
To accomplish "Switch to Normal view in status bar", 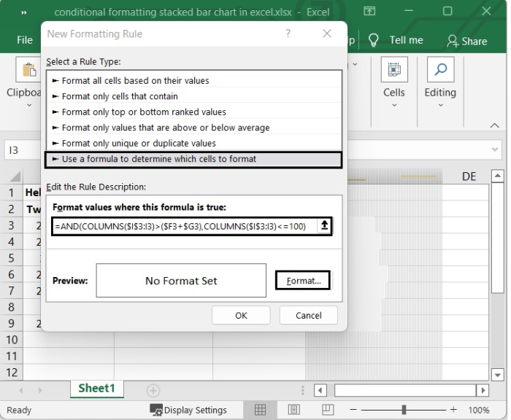I will [x=260, y=410].
